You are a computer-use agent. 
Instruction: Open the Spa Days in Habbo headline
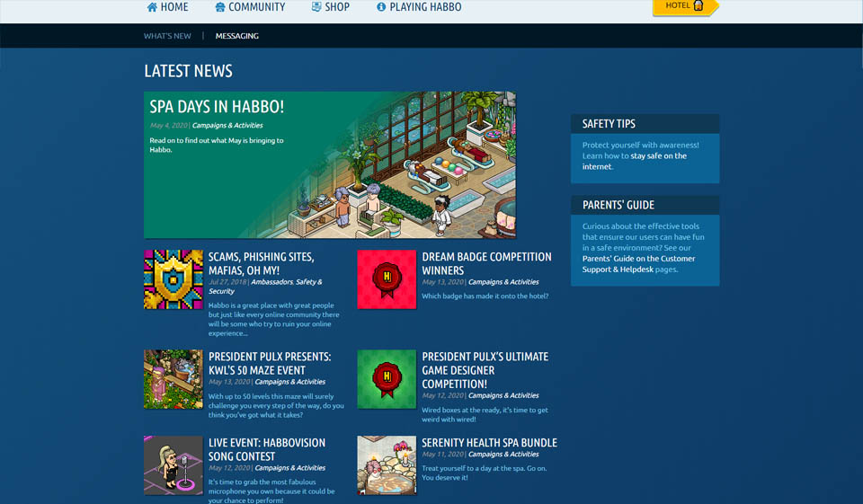point(217,107)
